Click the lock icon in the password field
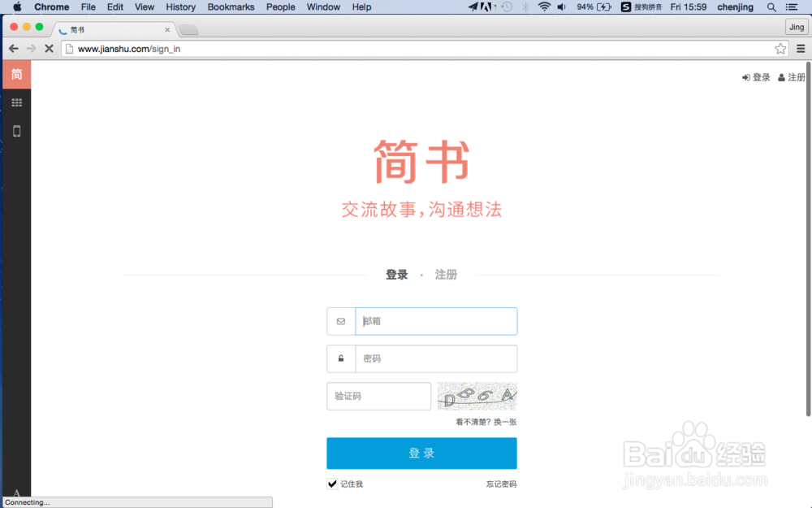Screen dimensions: 812x508 tap(340, 358)
